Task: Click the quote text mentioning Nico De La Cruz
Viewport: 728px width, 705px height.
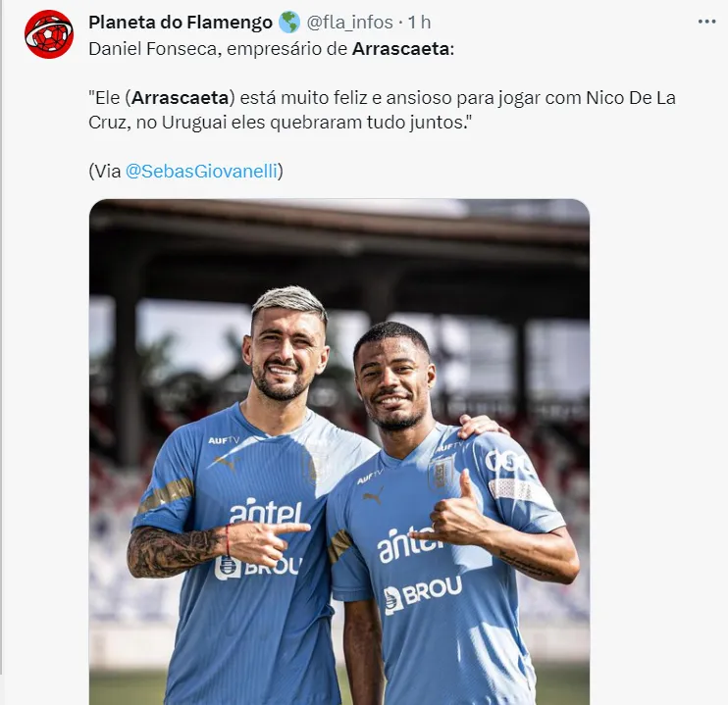Action: click(382, 110)
